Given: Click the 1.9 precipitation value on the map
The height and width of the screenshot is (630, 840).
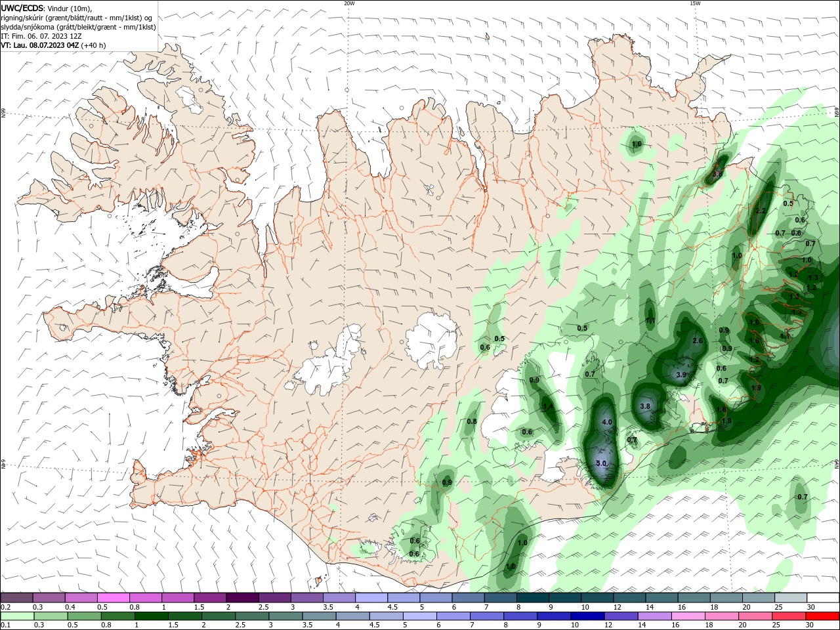Looking at the screenshot, I should pyautogui.click(x=756, y=388).
